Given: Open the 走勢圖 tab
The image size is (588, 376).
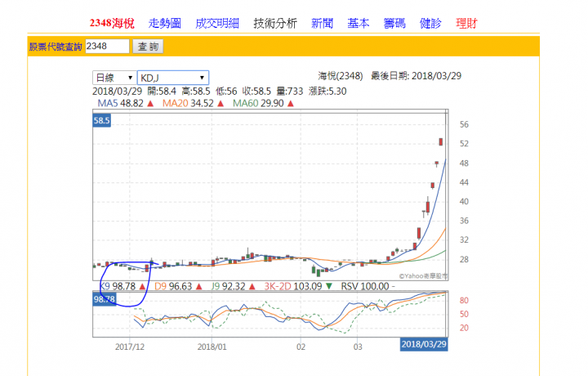Looking at the screenshot, I should pos(165,23).
